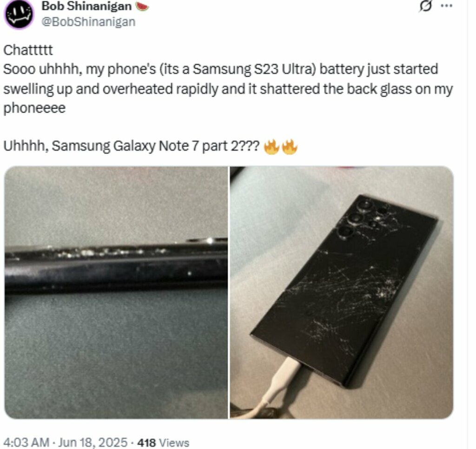Click the 4:03 AM timestamp
The image size is (476, 449).
[26, 442]
